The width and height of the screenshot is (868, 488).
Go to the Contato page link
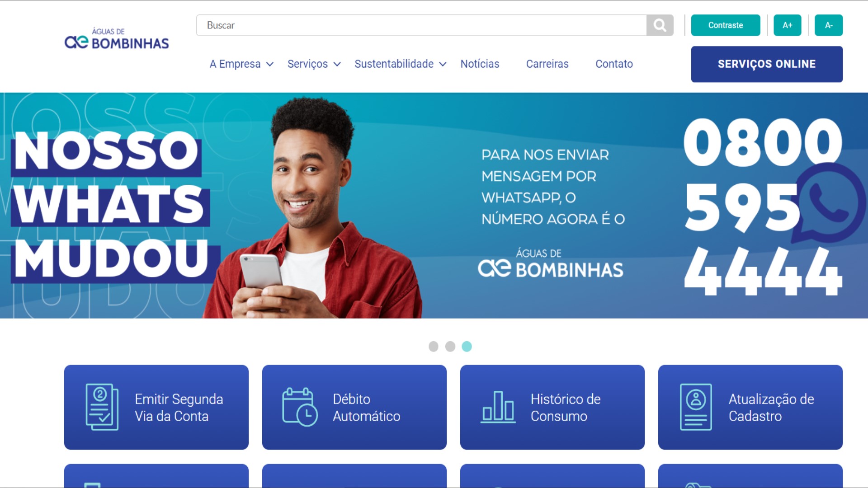614,64
